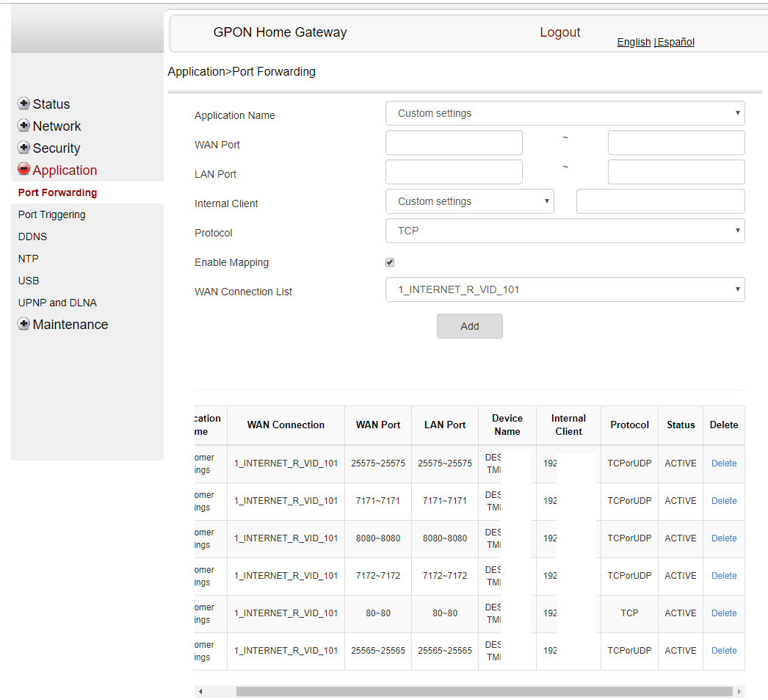The image size is (768, 700).
Task: Delete the 80~80 port rule
Action: 724,613
